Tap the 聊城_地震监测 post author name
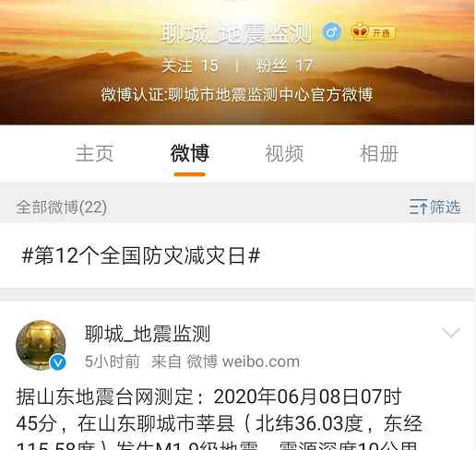This screenshot has width=476, height=450. (x=148, y=334)
